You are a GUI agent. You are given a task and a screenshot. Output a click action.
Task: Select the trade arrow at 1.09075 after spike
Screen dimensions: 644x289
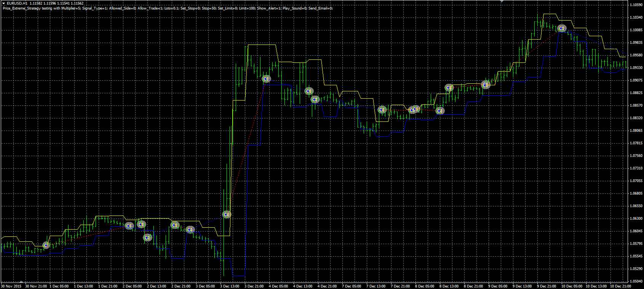pos(266,79)
